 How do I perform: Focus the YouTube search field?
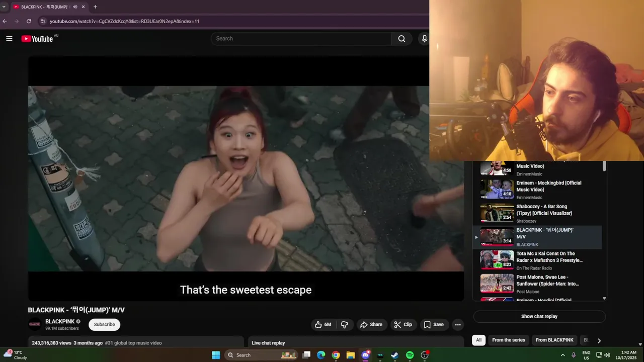pos(301,39)
